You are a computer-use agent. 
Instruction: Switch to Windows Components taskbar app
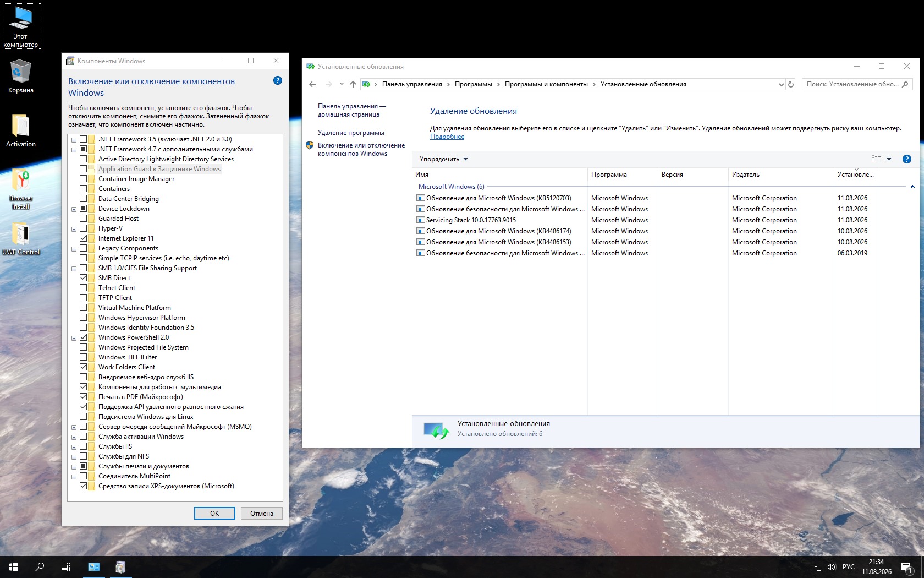tap(120, 566)
